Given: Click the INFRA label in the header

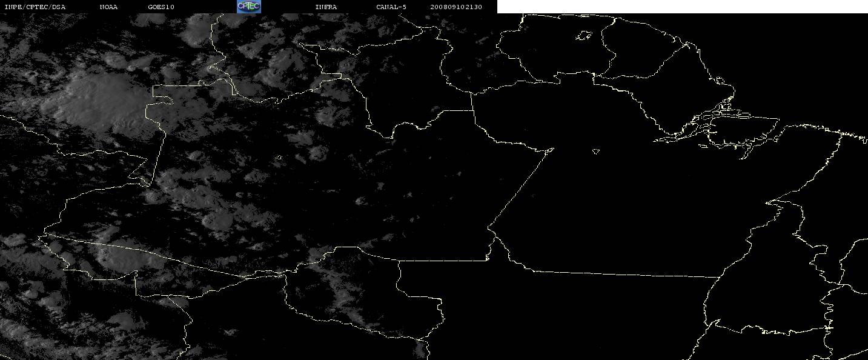Looking at the screenshot, I should [326, 7].
